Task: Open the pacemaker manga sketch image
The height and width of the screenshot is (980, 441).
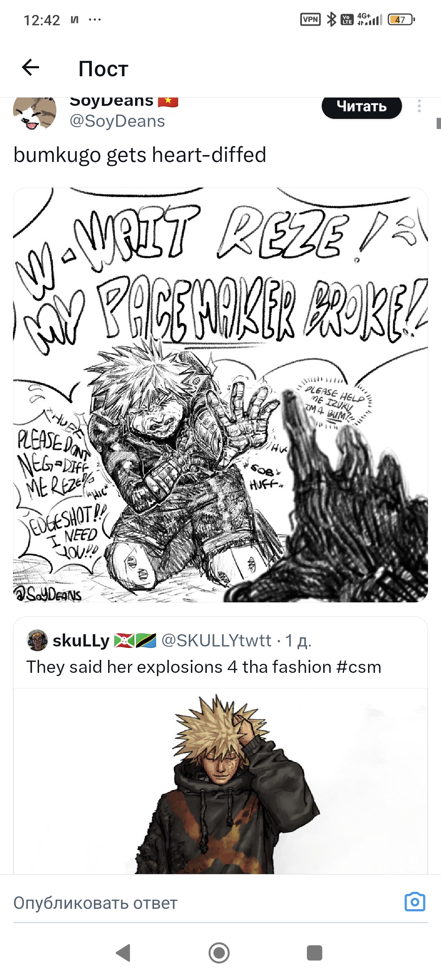Action: pyautogui.click(x=220, y=395)
